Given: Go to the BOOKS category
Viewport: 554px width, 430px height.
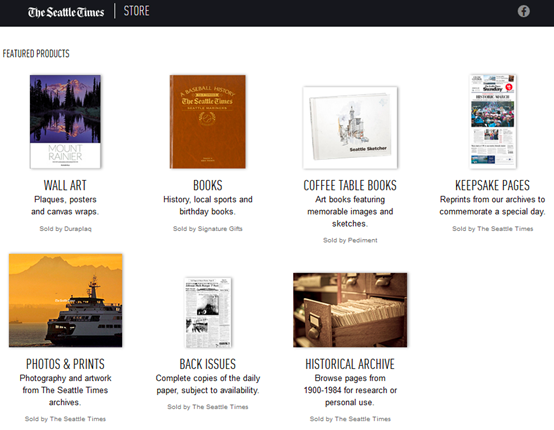Looking at the screenshot, I should pyautogui.click(x=208, y=185).
